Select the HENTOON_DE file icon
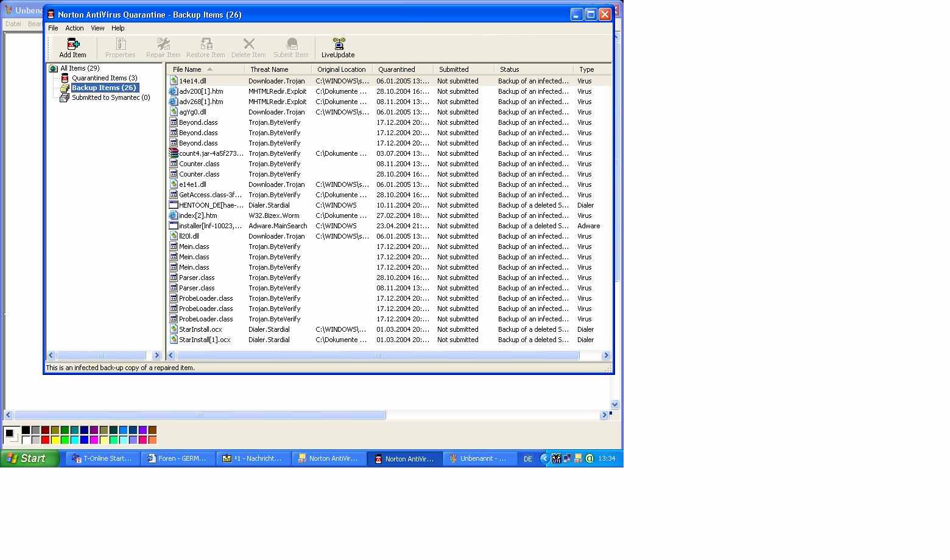Image resolution: width=950 pixels, height=560 pixels. coord(174,205)
